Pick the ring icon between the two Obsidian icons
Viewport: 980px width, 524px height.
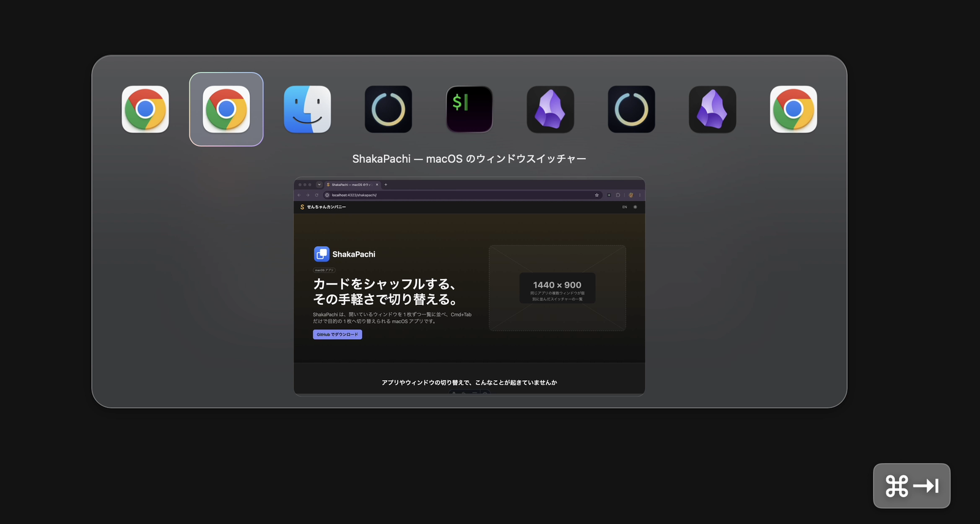[631, 110]
